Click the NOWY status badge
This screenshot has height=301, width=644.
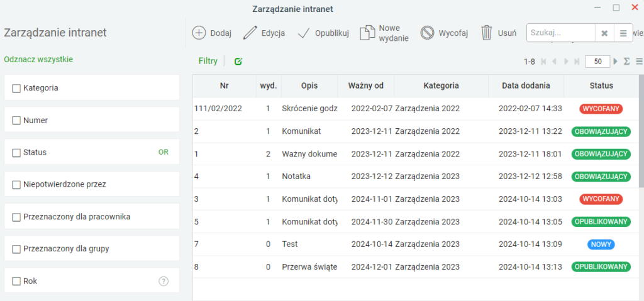click(601, 244)
